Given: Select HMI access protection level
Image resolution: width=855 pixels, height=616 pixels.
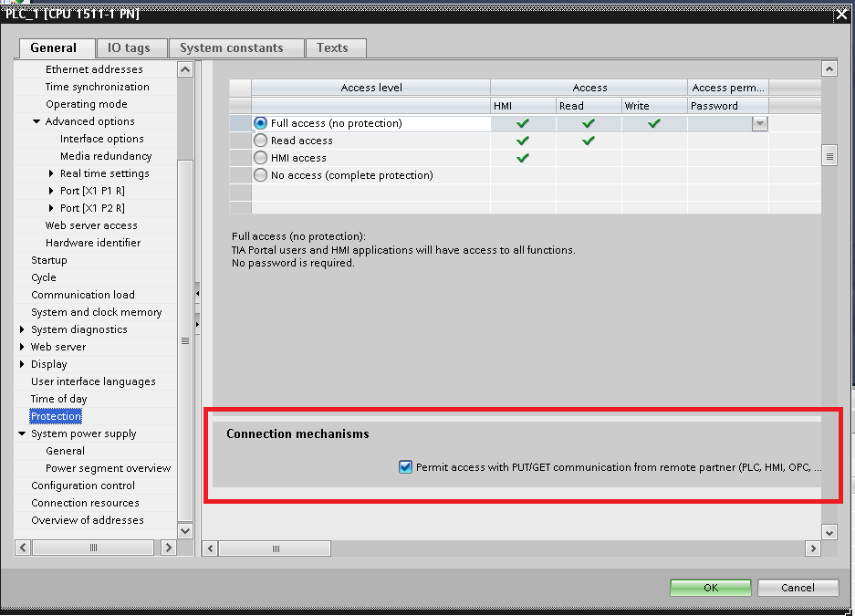Looking at the screenshot, I should [x=261, y=158].
